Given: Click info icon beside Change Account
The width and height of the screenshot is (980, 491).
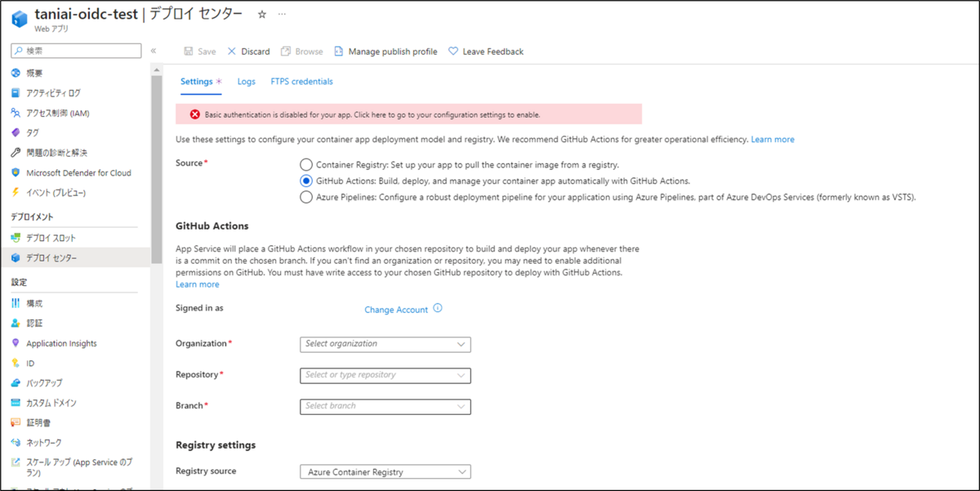Looking at the screenshot, I should pos(438,309).
